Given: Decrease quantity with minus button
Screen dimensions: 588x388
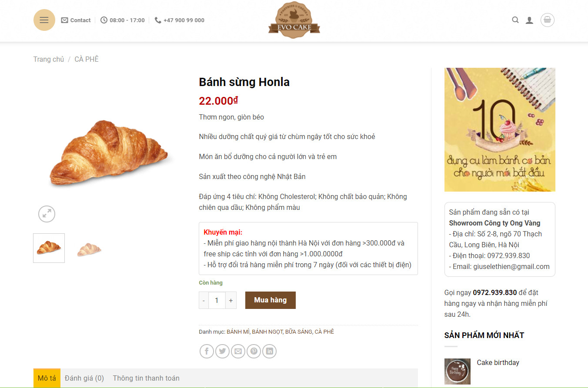Looking at the screenshot, I should tap(204, 300).
